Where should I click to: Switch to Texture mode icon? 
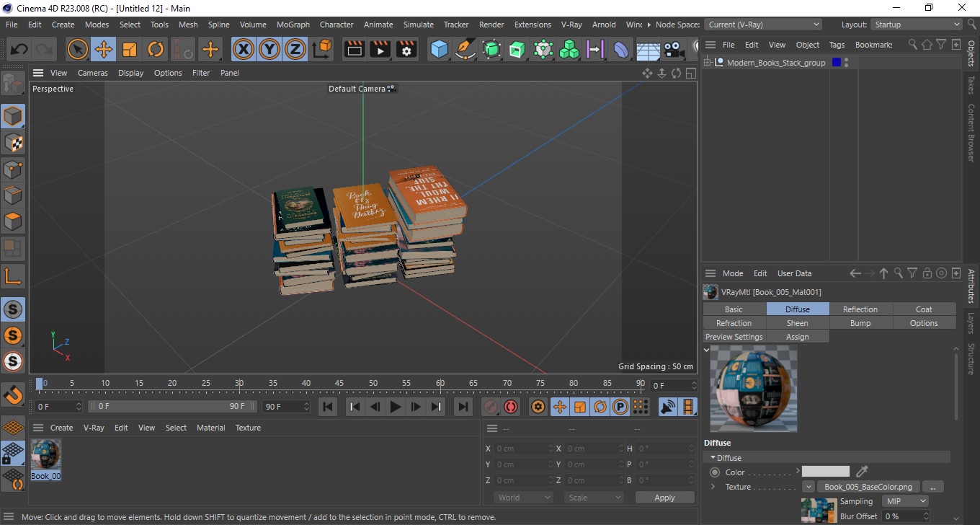[x=13, y=143]
